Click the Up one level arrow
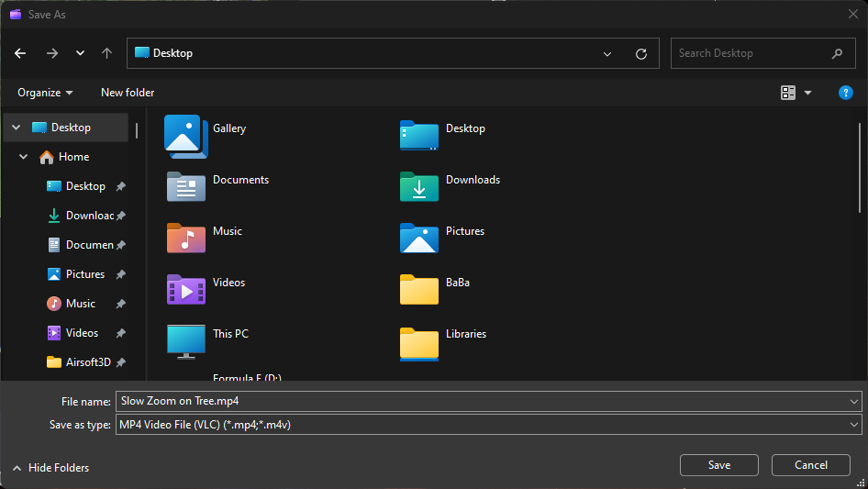868x489 pixels. point(106,53)
